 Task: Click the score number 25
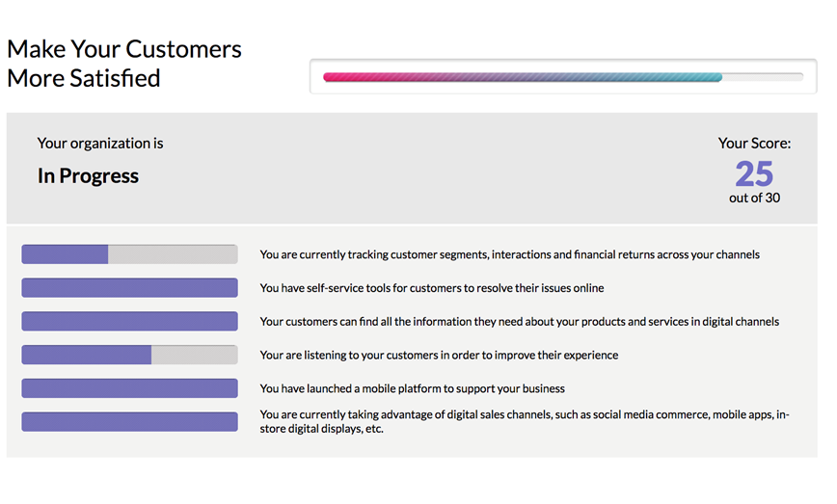(754, 173)
